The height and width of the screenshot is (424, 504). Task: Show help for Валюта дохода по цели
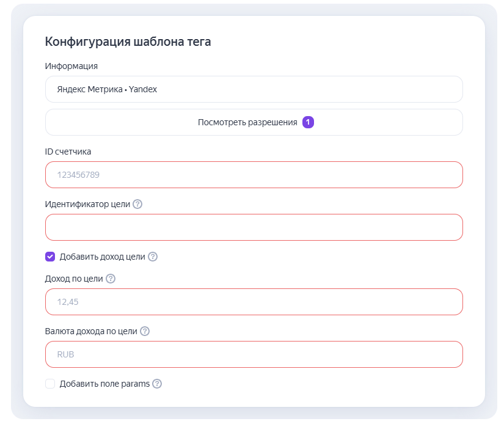tap(145, 331)
